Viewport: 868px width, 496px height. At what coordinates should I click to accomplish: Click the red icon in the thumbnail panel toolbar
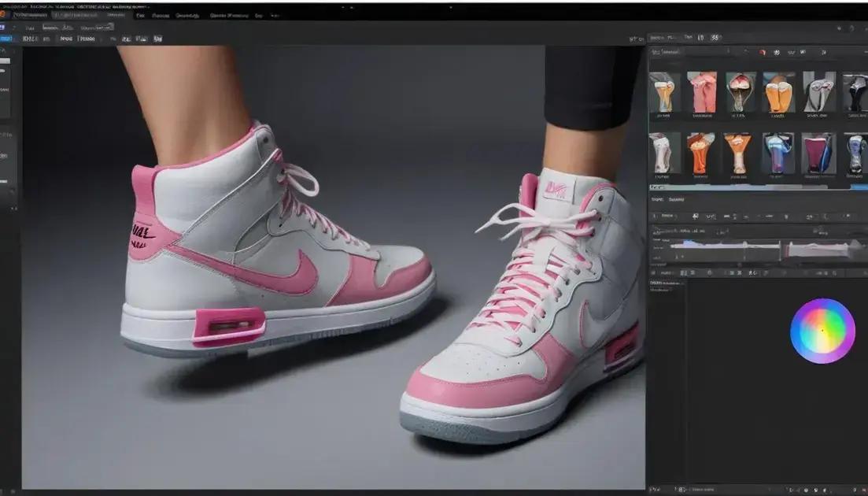(x=763, y=53)
